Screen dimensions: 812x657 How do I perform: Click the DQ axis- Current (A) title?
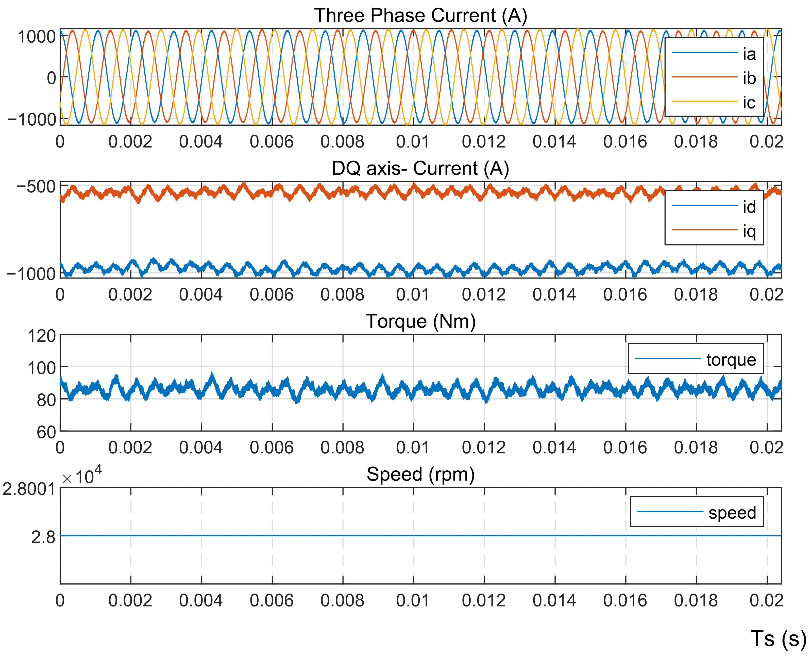point(420,168)
